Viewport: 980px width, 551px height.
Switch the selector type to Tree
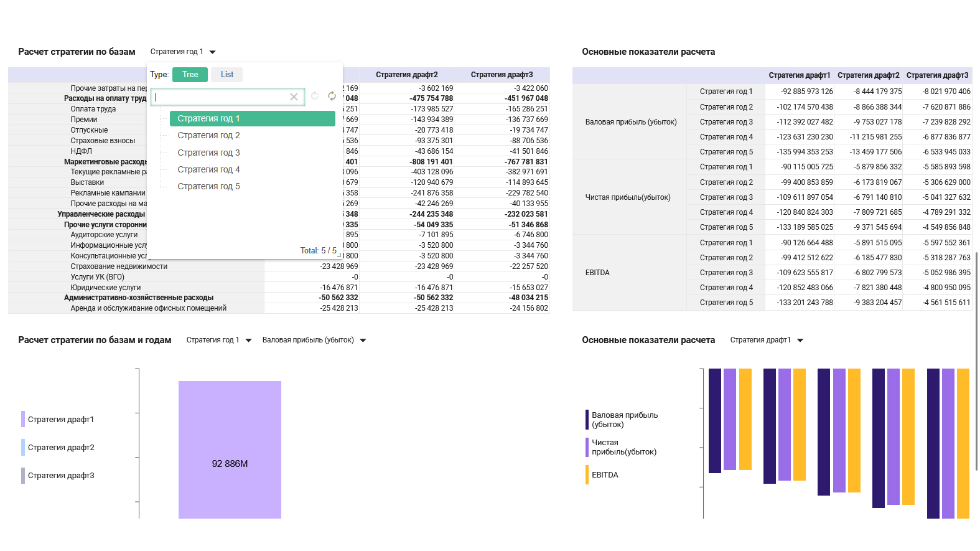[x=190, y=75]
